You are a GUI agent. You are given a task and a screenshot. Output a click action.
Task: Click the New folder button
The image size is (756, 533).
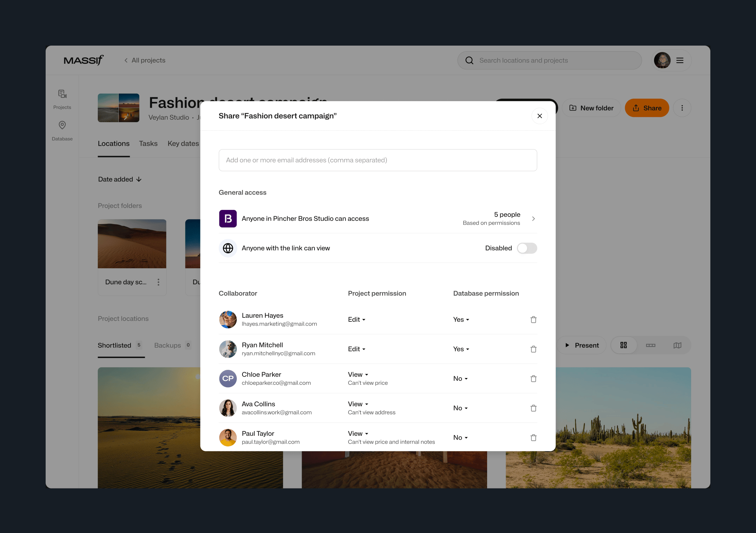(x=591, y=108)
